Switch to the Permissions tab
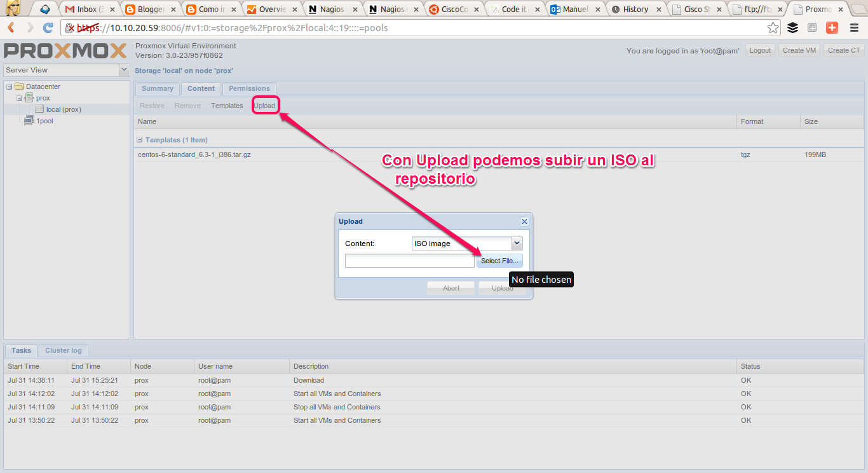This screenshot has height=473, width=868. [248, 88]
